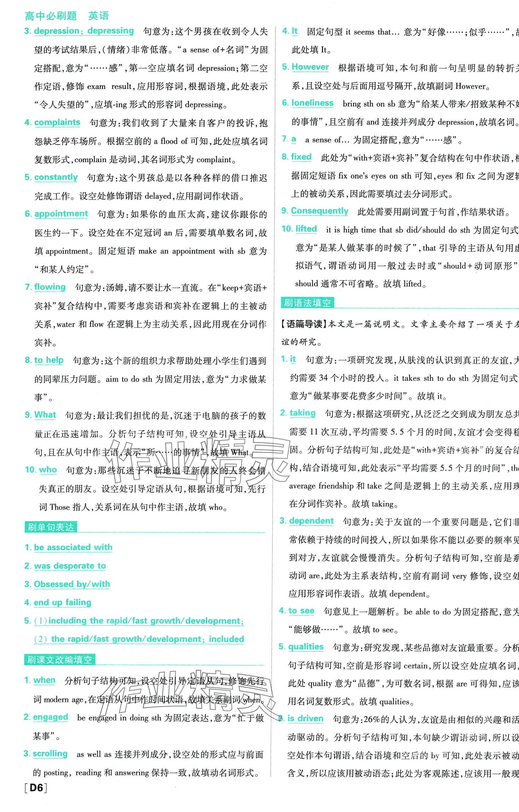The width and height of the screenshot is (519, 812).
Task: Click answer 'qualities' in item 5
Action: click(x=306, y=647)
